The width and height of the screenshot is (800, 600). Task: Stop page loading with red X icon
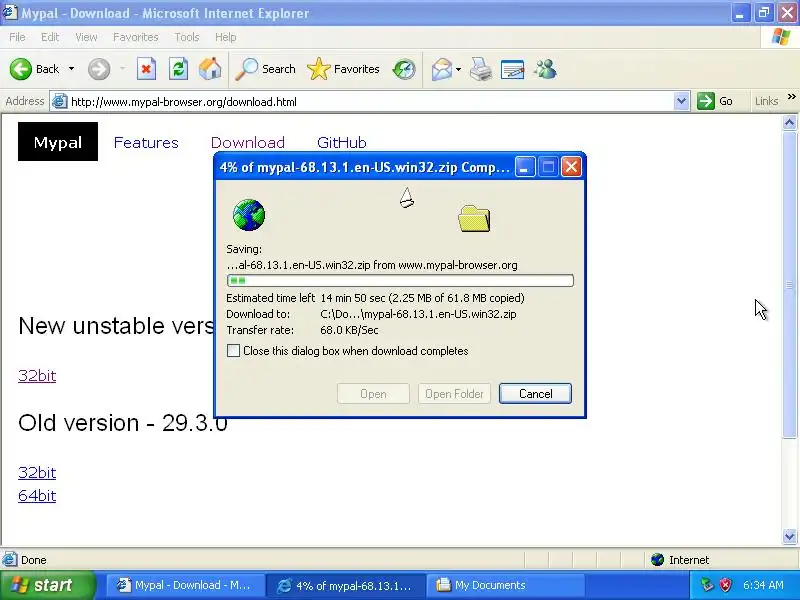click(146, 69)
